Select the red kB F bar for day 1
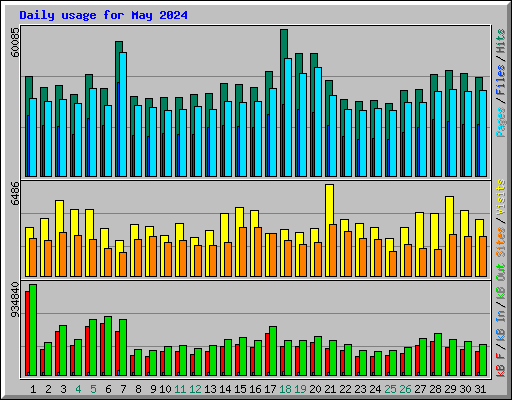This screenshot has width=512, height=400. pyautogui.click(x=27, y=333)
